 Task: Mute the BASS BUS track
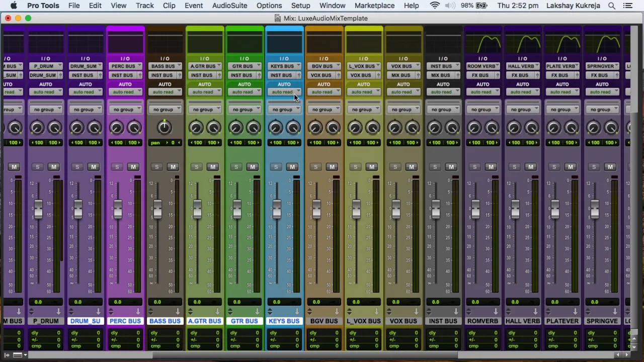(173, 167)
